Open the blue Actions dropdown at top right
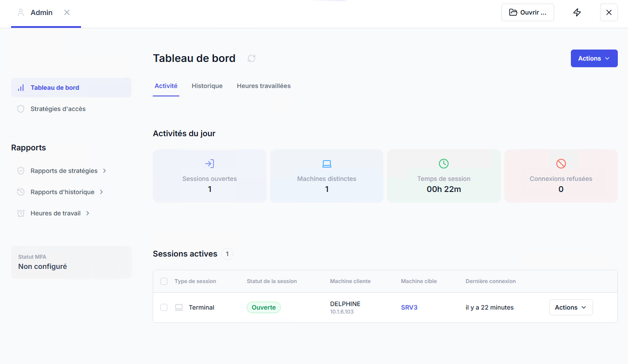628x364 pixels. tap(594, 58)
